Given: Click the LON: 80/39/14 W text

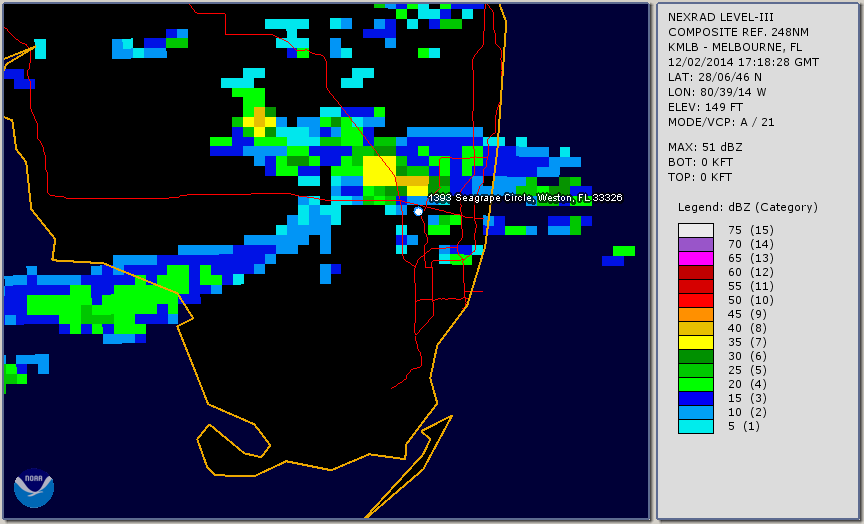Looking at the screenshot, I should click(x=717, y=92).
